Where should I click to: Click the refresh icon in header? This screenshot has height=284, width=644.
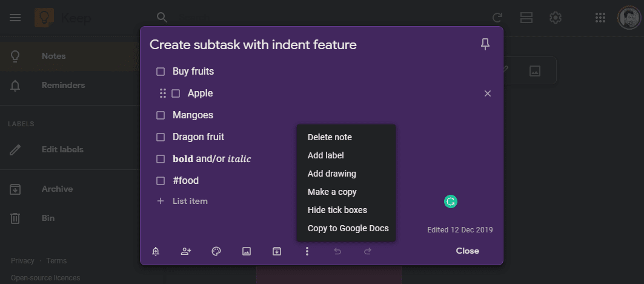pyautogui.click(x=497, y=18)
